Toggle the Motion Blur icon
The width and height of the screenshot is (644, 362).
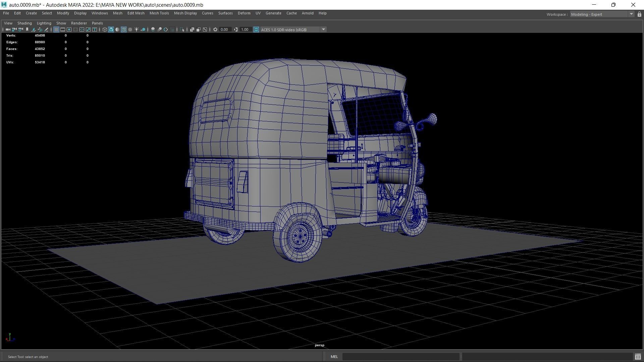[159, 29]
